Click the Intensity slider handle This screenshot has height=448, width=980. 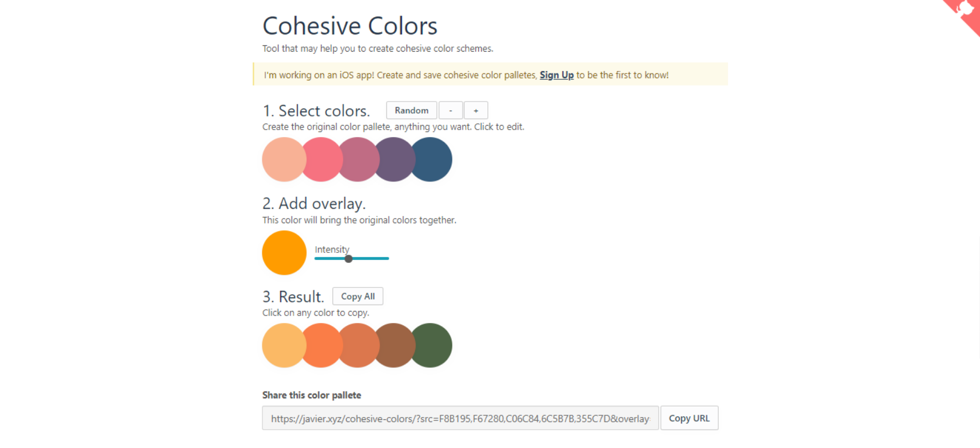point(348,259)
